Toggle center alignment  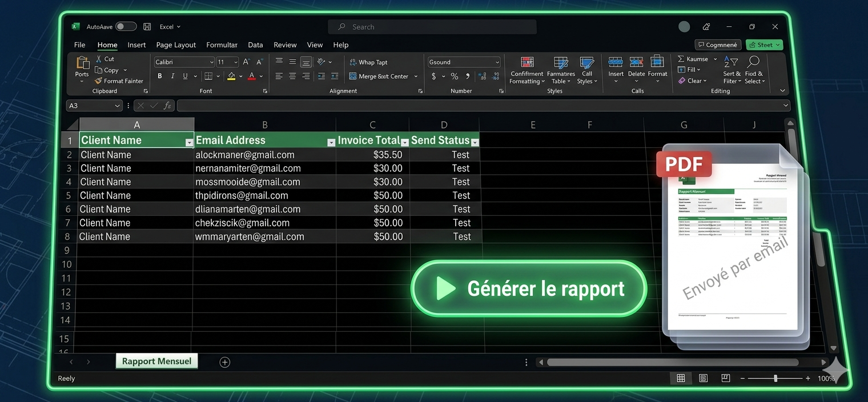coord(292,75)
